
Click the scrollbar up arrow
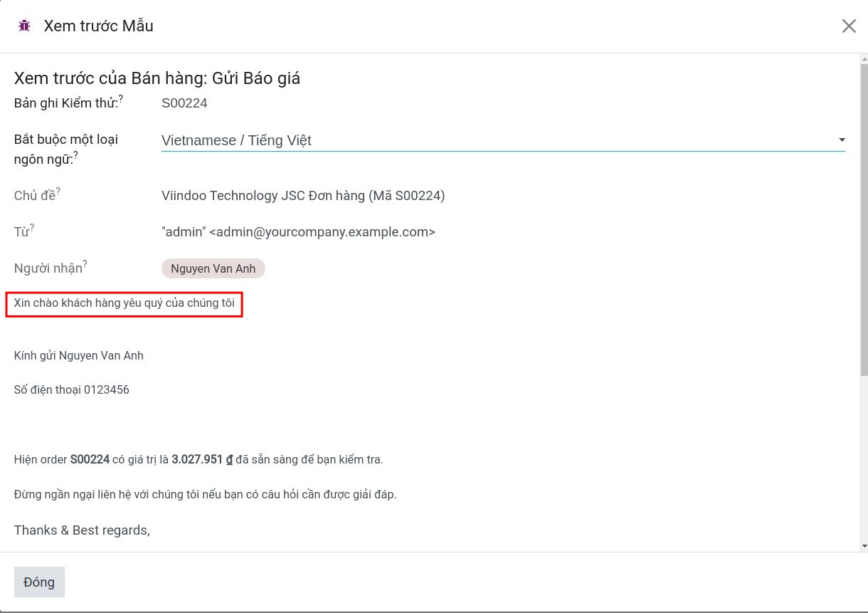(x=864, y=58)
